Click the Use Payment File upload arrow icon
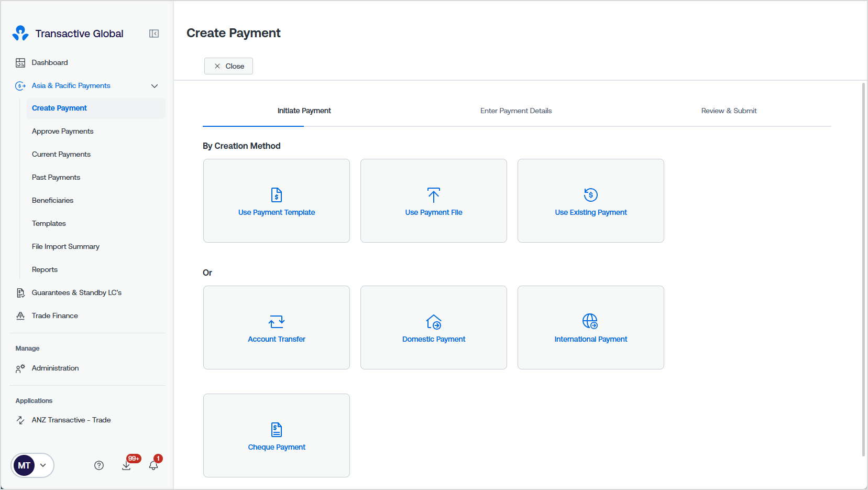Screen dimensions: 868x490 [434, 195]
